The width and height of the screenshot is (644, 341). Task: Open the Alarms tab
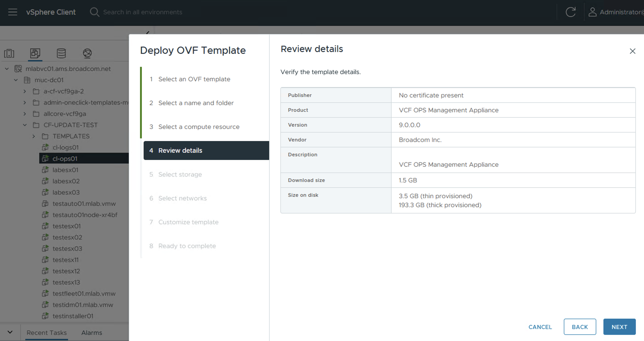point(92,332)
